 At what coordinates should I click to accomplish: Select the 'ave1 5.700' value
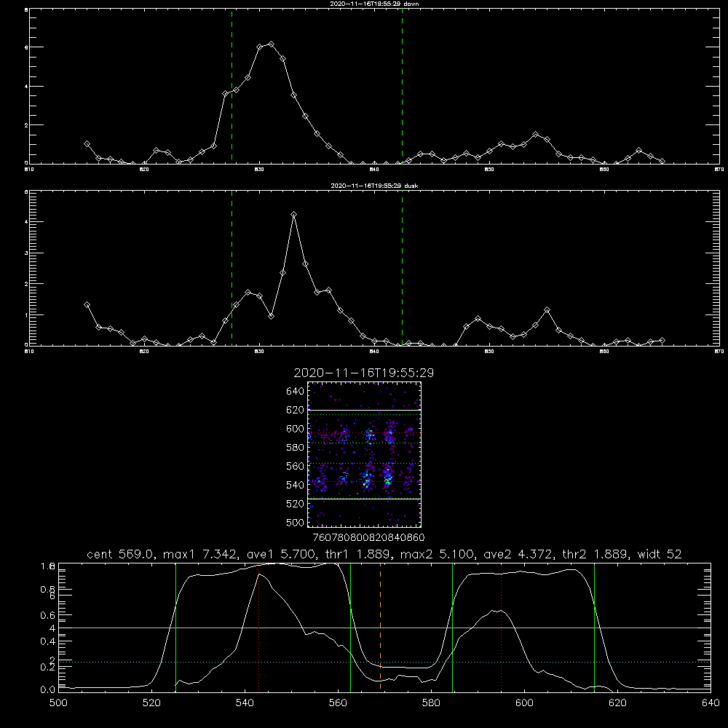pyautogui.click(x=281, y=554)
